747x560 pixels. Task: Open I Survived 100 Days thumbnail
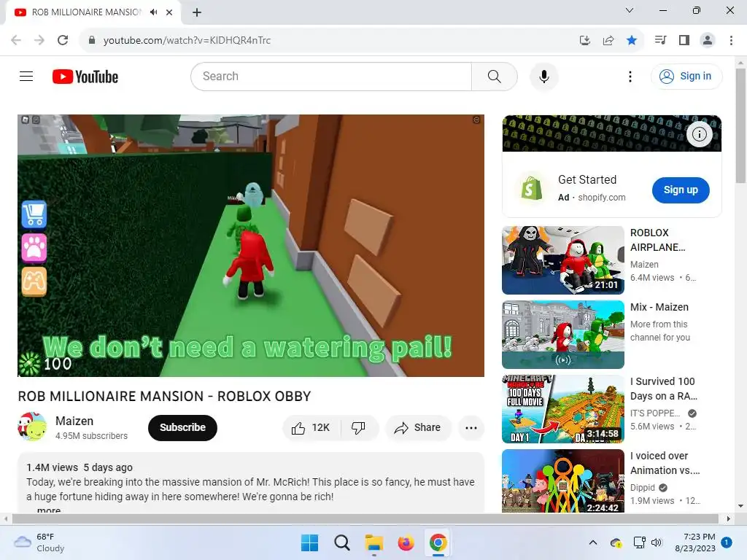tap(563, 409)
